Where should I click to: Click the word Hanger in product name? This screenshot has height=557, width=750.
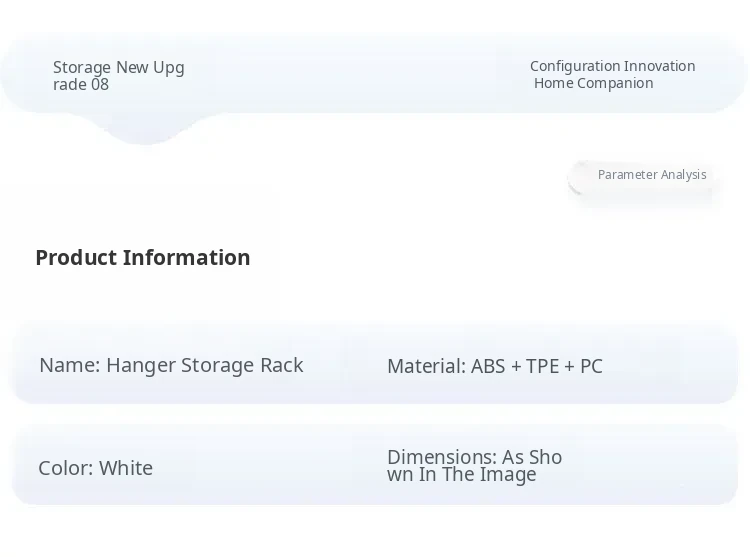pos(140,365)
